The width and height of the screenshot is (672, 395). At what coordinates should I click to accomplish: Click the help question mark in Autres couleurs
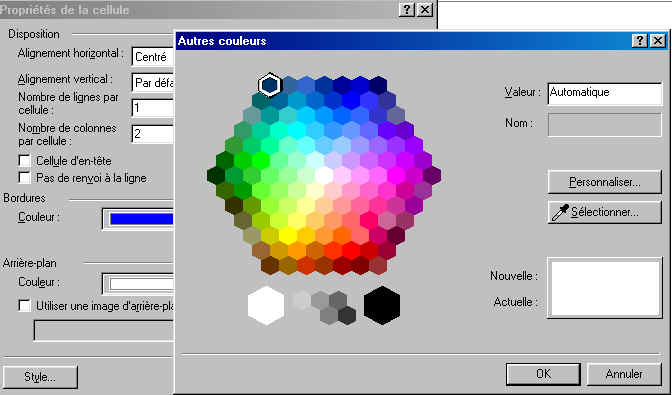(639, 41)
